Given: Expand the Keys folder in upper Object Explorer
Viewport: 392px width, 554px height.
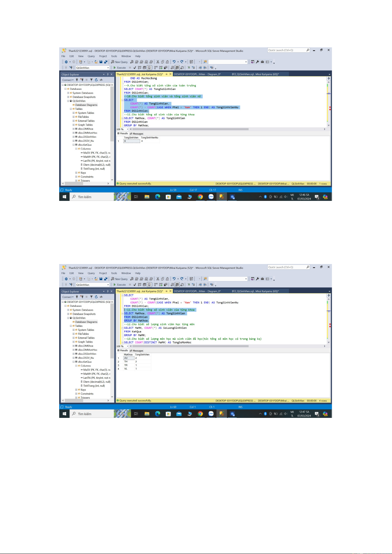Looking at the screenshot, I should click(76, 173).
